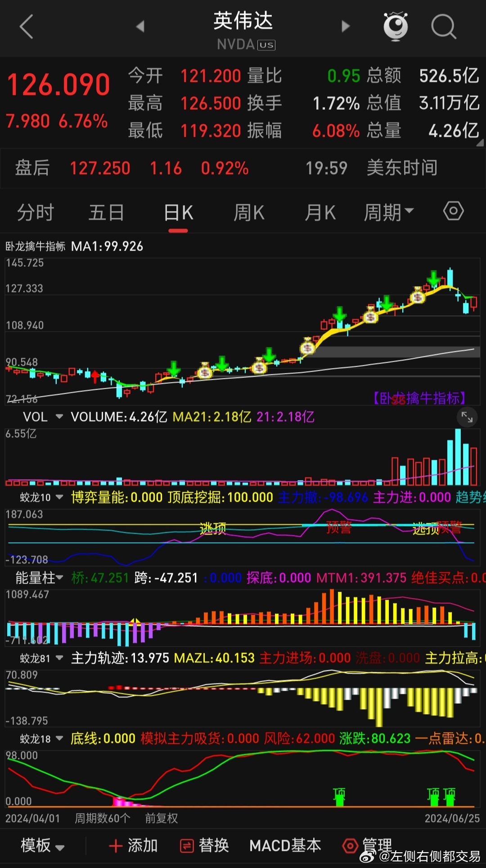Tap the 总额 value 526.5亿
This screenshot has height=868, width=486.
[449, 76]
